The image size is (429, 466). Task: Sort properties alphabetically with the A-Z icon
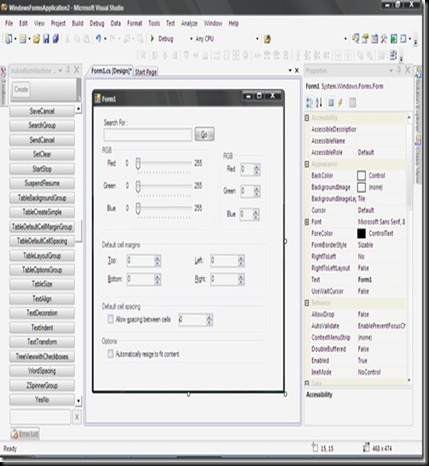click(x=319, y=103)
